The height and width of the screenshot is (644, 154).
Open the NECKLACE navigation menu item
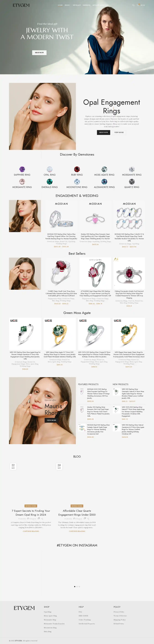pyautogui.click(x=77, y=5)
